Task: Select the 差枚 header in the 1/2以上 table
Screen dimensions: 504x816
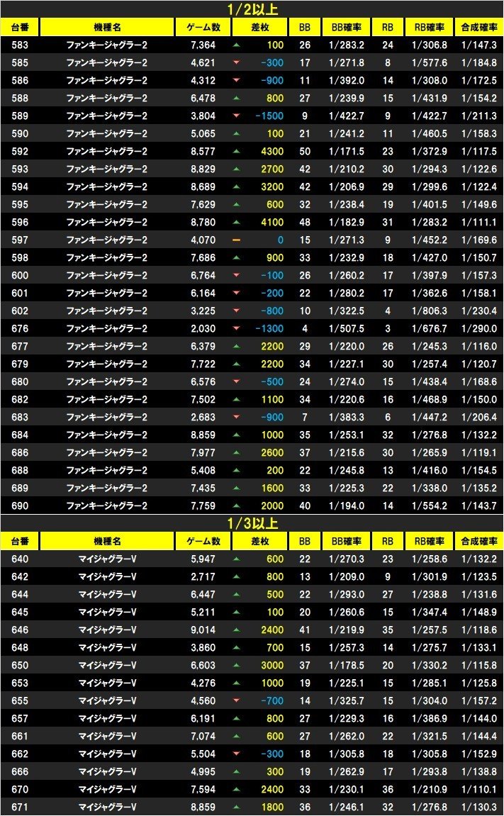Action: [260, 27]
